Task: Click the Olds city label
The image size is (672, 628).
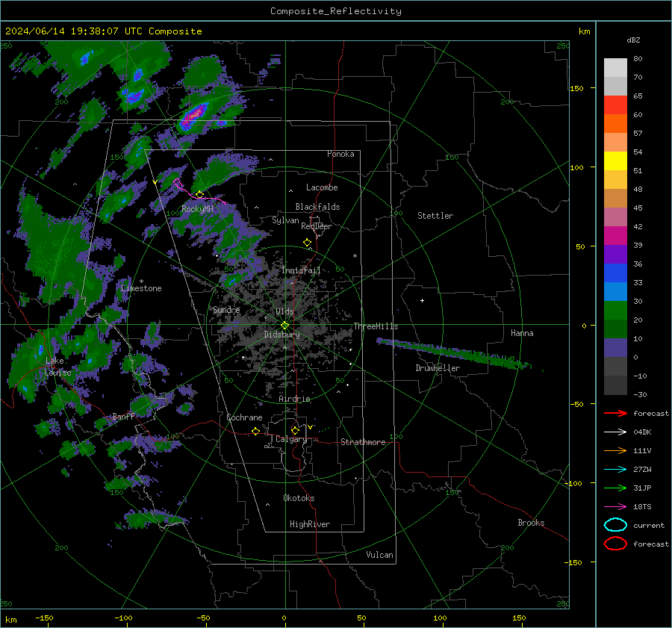Action: coord(284,311)
